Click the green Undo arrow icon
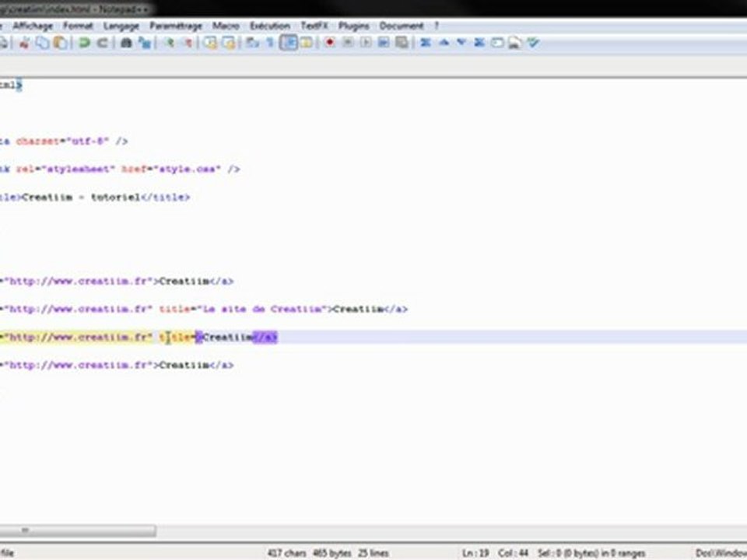The height and width of the screenshot is (560, 747). point(84,43)
